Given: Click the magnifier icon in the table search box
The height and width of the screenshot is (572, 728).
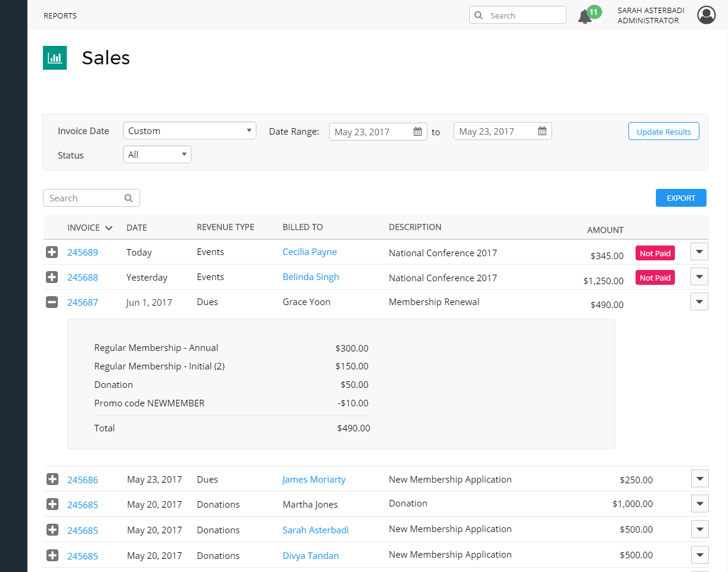Looking at the screenshot, I should click(128, 198).
